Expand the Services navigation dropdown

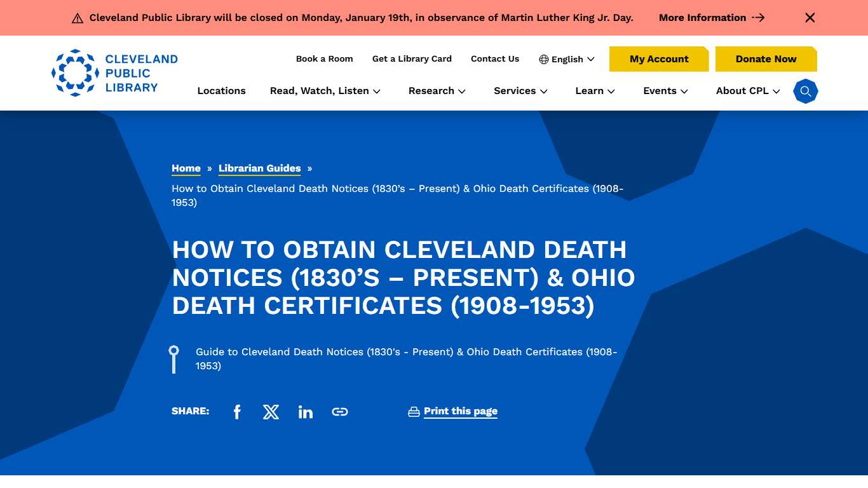click(x=520, y=91)
